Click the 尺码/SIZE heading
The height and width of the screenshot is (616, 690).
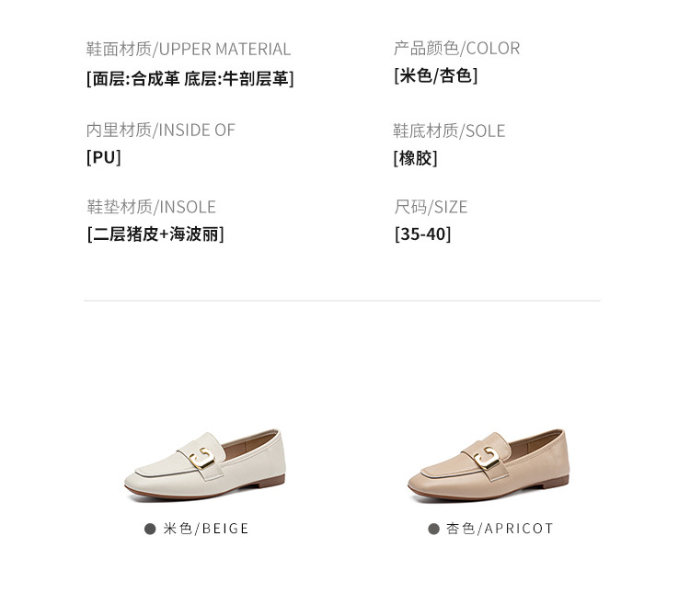(x=431, y=207)
